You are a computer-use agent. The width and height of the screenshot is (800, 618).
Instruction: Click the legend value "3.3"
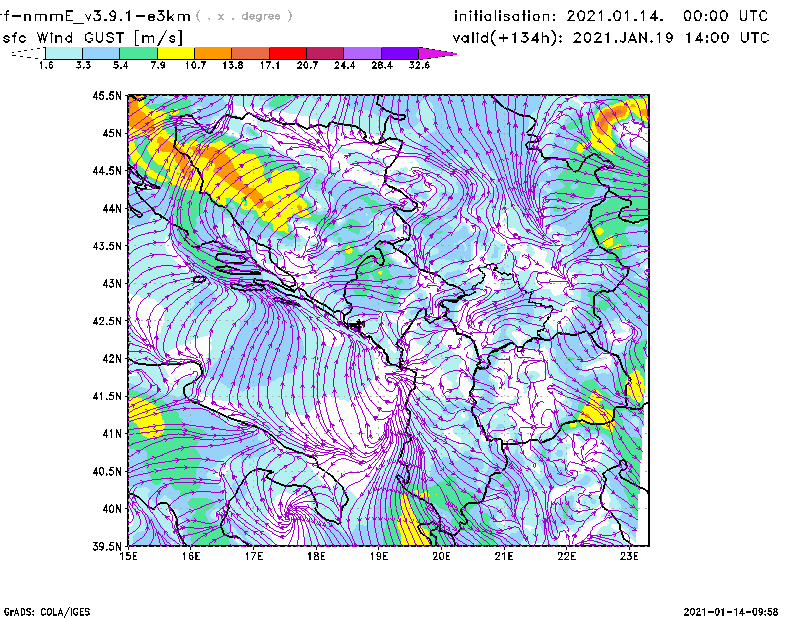coord(83,65)
